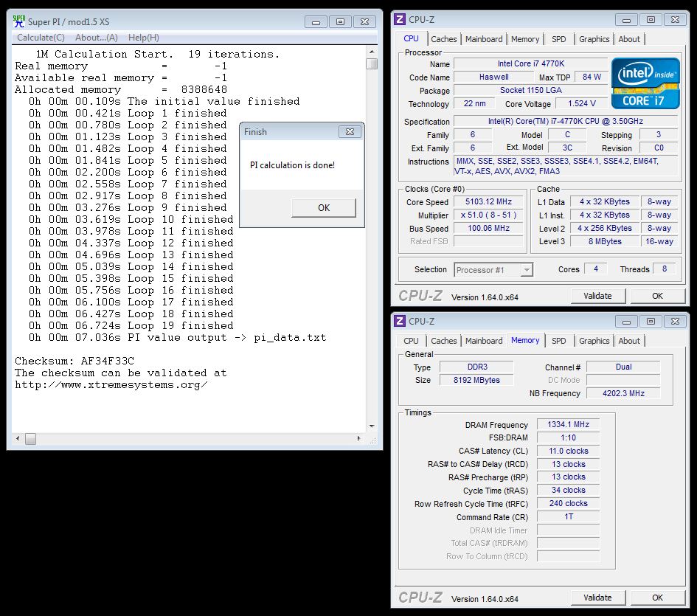Click OK in the Finish dialog
This screenshot has width=697, height=616.
(324, 208)
